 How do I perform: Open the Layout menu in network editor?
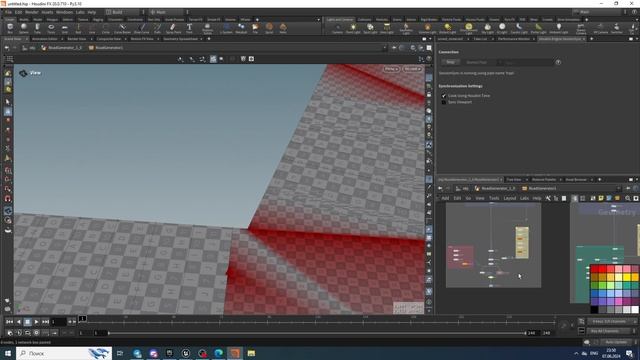(509, 198)
